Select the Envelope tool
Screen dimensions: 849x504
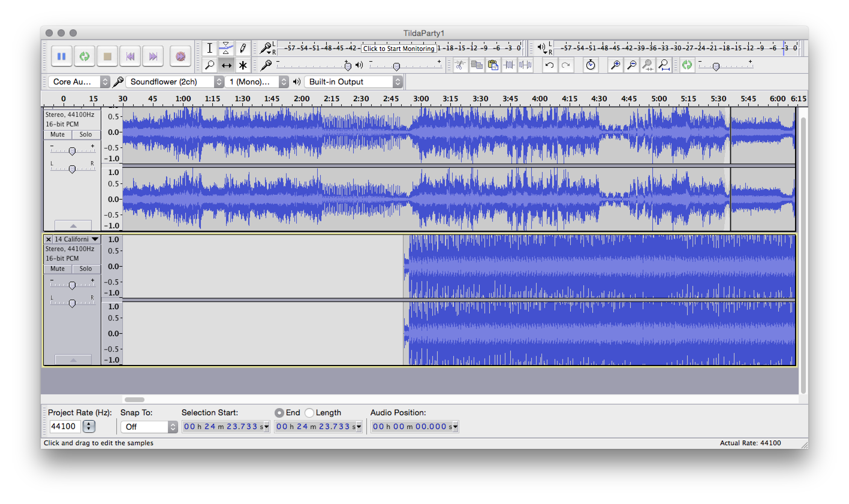pos(226,48)
